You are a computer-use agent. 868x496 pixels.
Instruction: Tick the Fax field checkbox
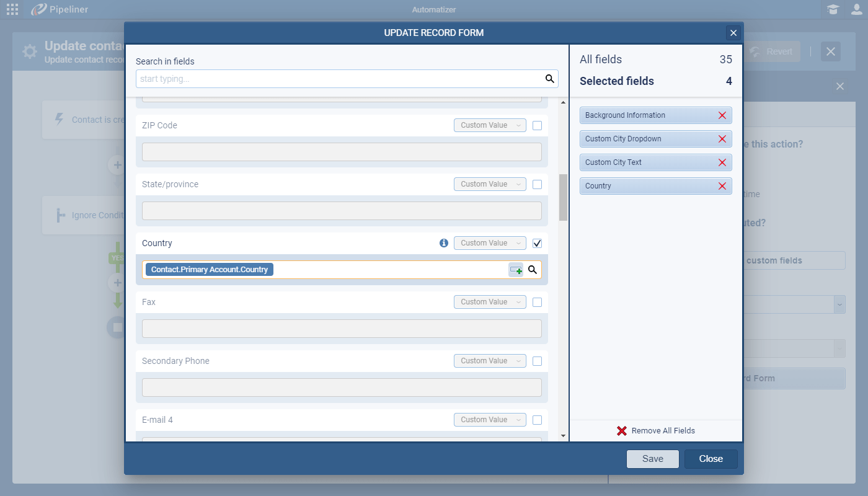click(x=537, y=302)
